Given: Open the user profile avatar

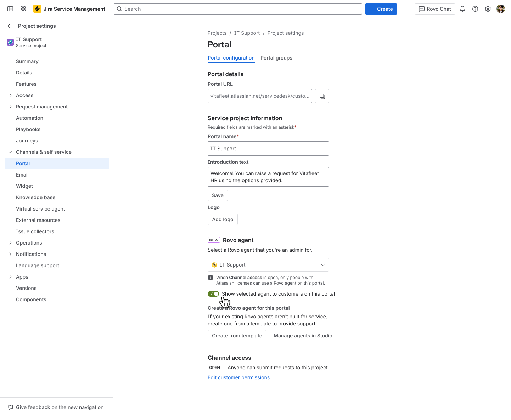Looking at the screenshot, I should point(501,9).
